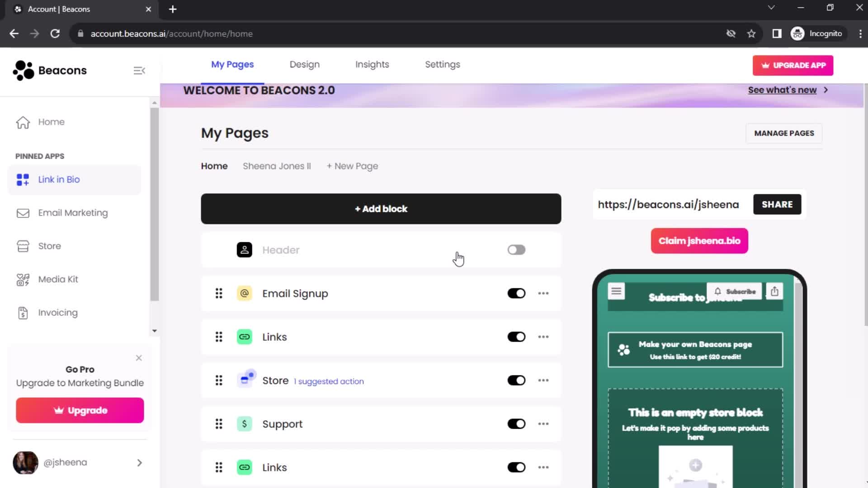Click the three-dot menu for Store block
Viewport: 868px width, 488px height.
coord(542,380)
